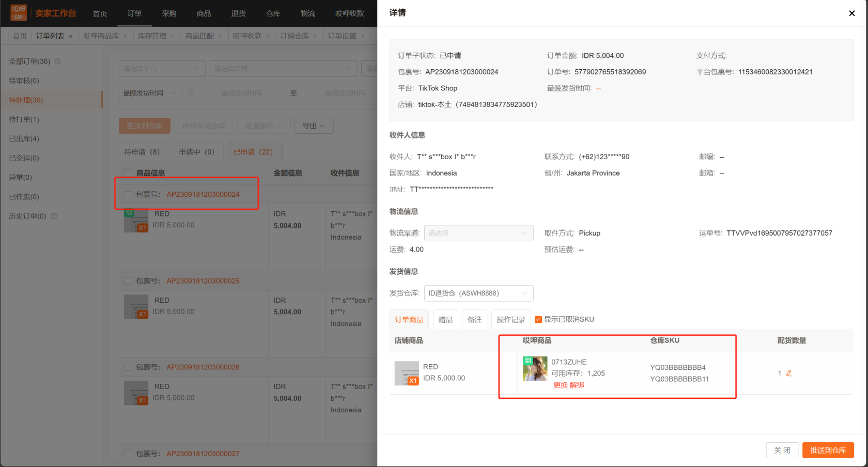Click the help icon beside 全部订单(36)

pos(57,61)
